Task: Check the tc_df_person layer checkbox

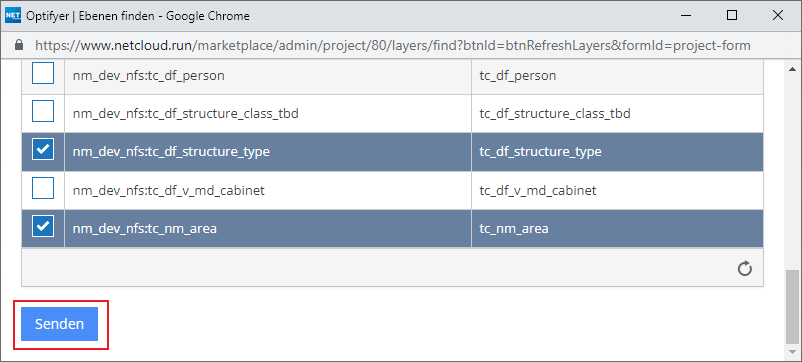Action: click(43, 75)
